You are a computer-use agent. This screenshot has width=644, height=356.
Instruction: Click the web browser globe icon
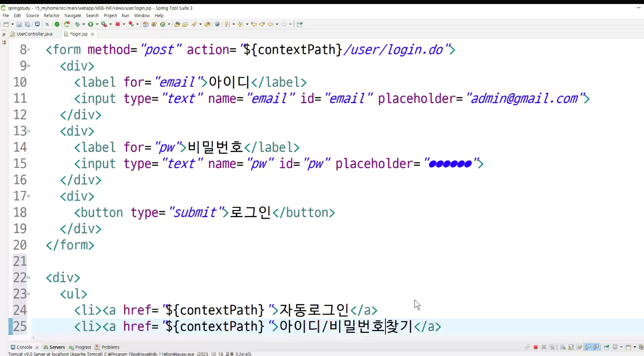[x=217, y=24]
